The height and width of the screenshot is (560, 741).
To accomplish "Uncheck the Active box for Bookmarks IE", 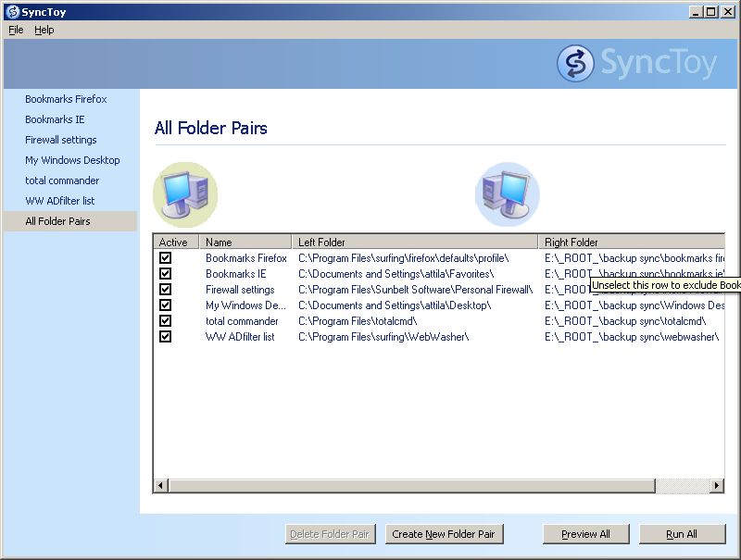I will click(x=166, y=273).
